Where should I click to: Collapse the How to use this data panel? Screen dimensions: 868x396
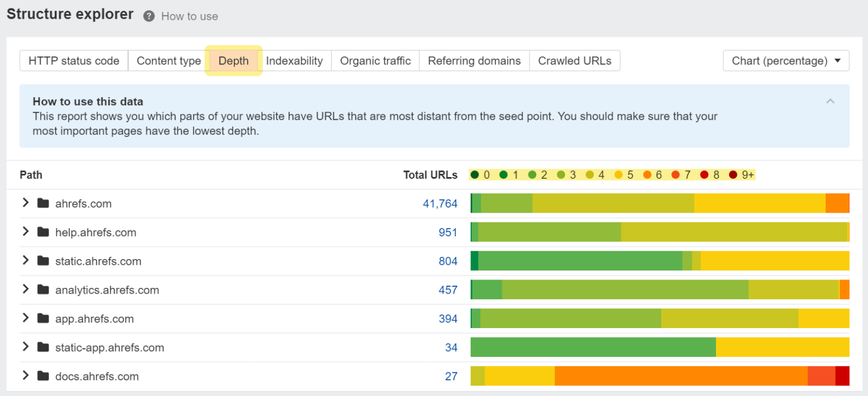[x=830, y=101]
